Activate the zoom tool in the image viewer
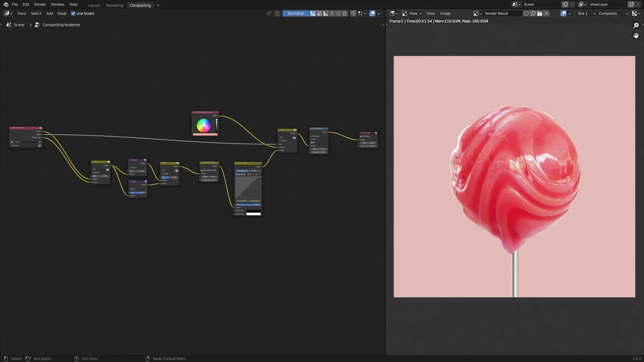 tap(636, 25)
